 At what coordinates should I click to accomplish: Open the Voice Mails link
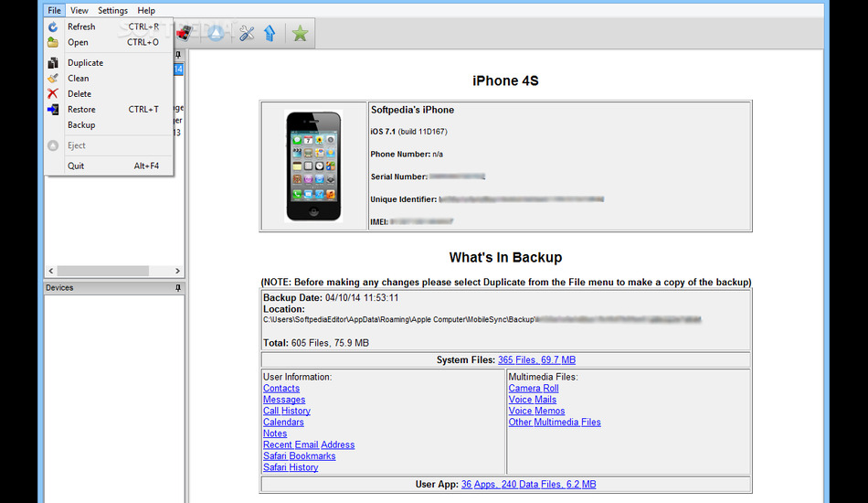tap(533, 400)
